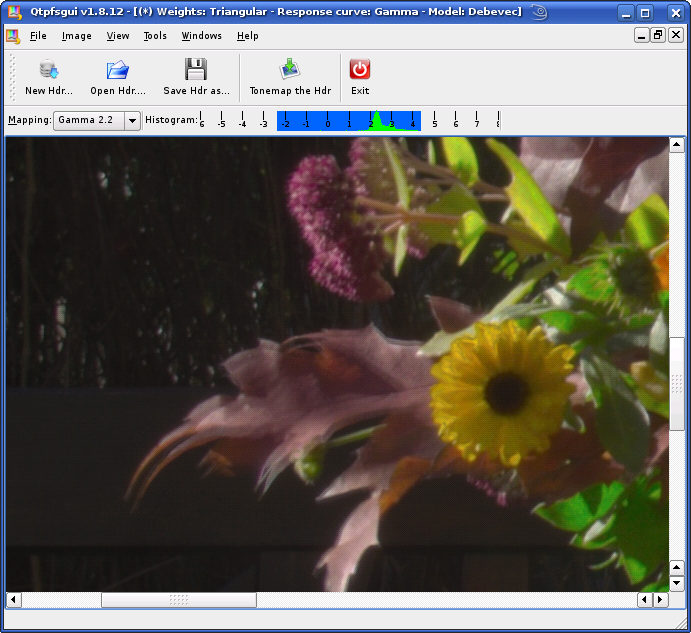Minimize the main Qtpfsgui window

(x=626, y=13)
